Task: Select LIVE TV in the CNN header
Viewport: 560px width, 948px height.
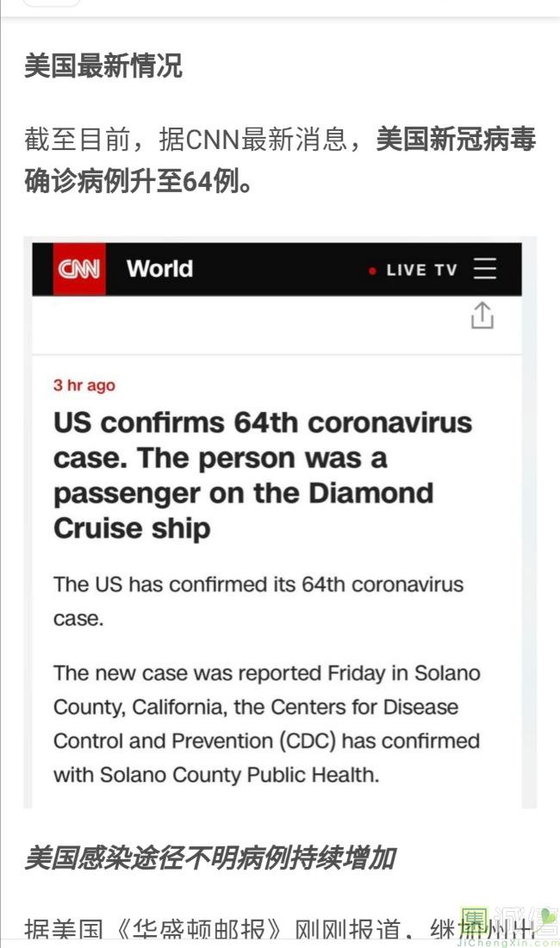Action: coord(421,270)
